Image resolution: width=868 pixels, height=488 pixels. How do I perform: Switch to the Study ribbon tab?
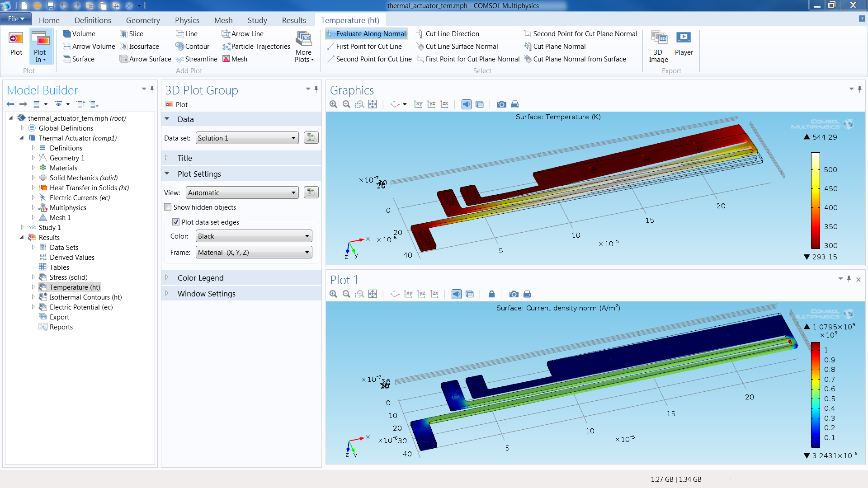[257, 20]
